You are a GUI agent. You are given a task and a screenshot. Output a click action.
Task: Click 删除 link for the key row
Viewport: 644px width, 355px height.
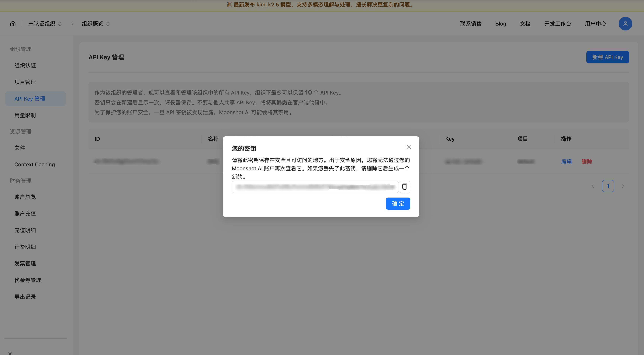tap(587, 161)
